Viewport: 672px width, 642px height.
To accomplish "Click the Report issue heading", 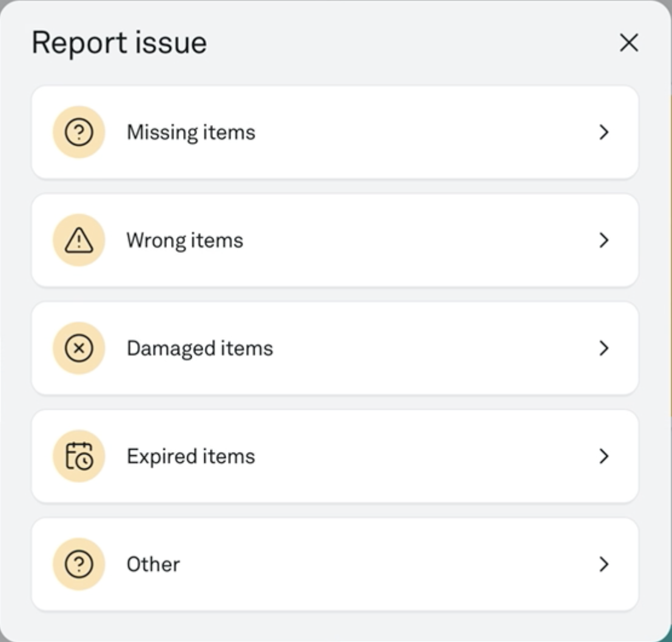I will click(119, 43).
